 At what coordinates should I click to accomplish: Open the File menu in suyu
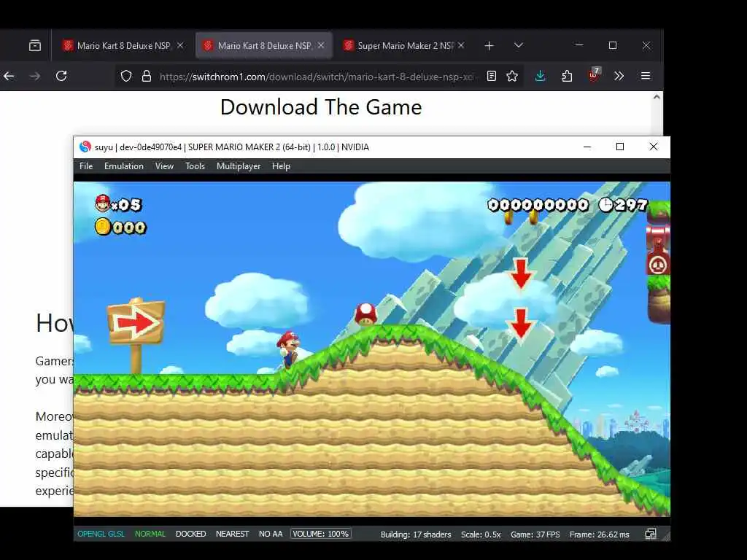tap(86, 166)
